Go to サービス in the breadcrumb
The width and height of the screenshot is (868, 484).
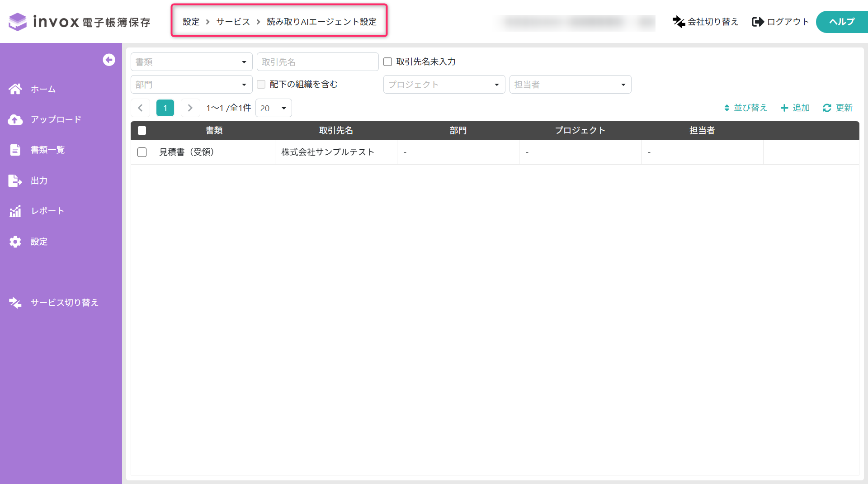[x=233, y=22]
